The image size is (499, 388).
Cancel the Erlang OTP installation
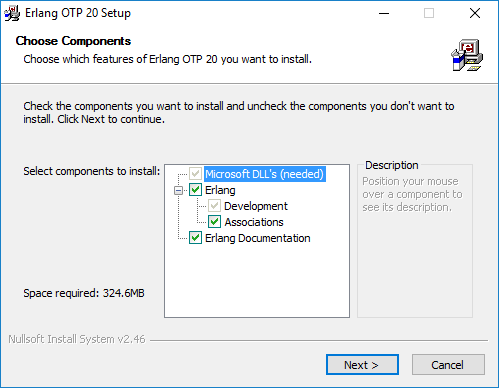[x=448, y=365]
